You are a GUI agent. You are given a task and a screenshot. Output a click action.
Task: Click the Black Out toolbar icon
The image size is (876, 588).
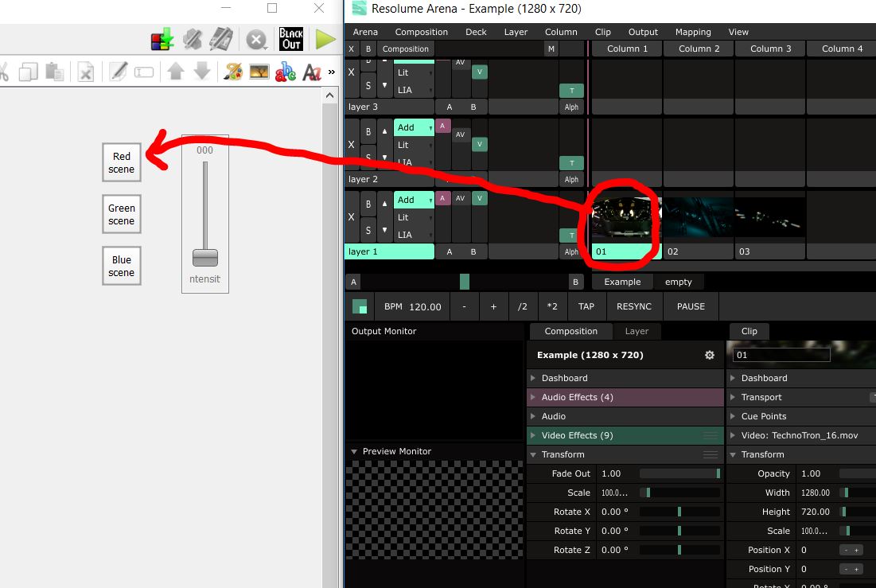(291, 39)
